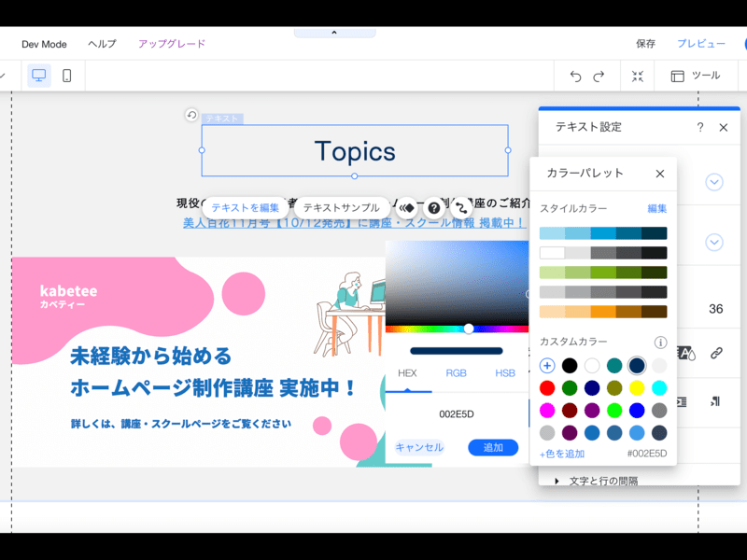The height and width of the screenshot is (560, 747).
Task: Switch to mobile view icon
Action: click(67, 76)
